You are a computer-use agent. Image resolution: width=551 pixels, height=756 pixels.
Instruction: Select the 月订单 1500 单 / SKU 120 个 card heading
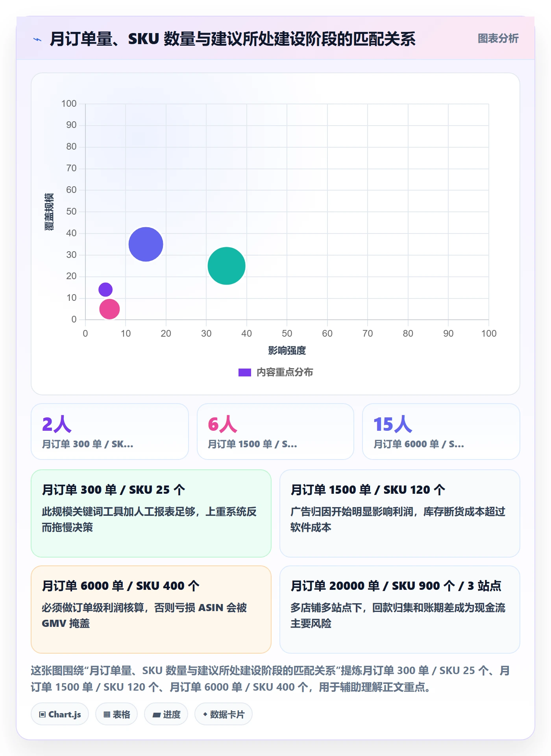point(368,490)
